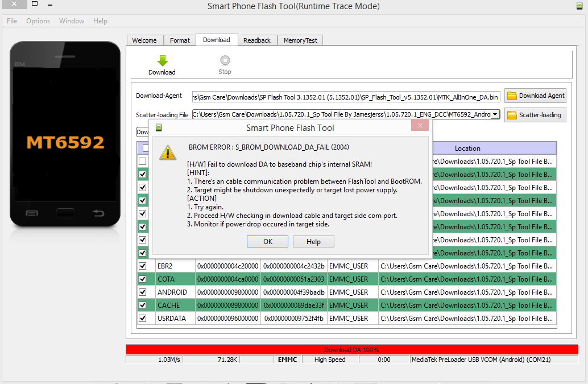Select the Download tab
The width and height of the screenshot is (588, 384).
pos(216,40)
